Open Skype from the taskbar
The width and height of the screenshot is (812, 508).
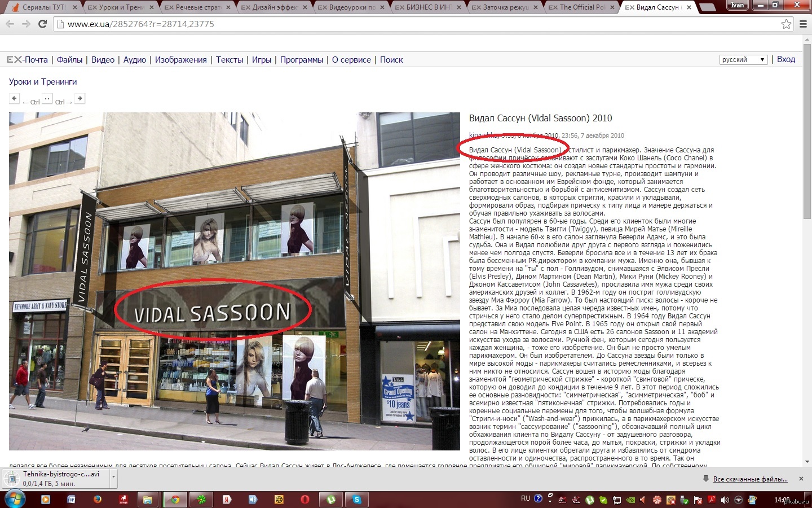coord(357,500)
